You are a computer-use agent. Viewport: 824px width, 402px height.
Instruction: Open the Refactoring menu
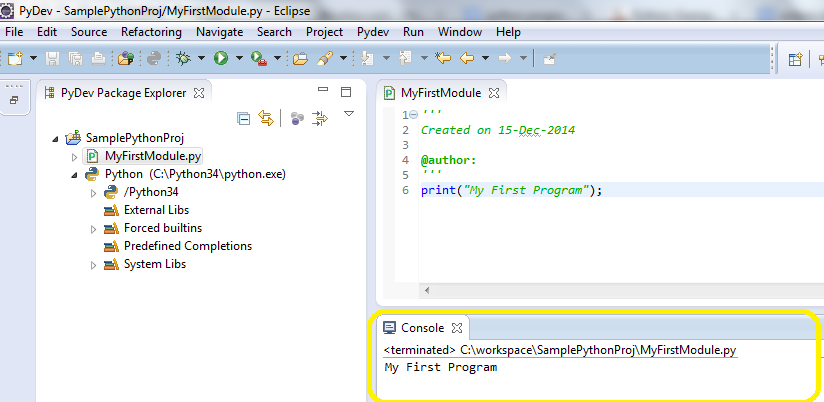[151, 32]
